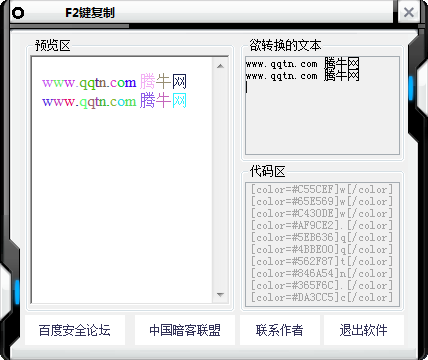Click the first colored www.qqtn.com preview line

[89, 83]
